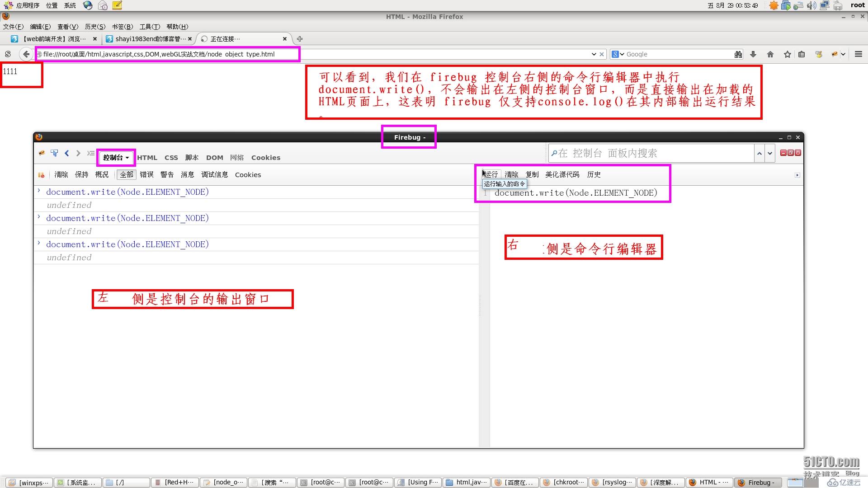Toggle 保持 persist option in console
This screenshot has height=488, width=868.
(82, 175)
